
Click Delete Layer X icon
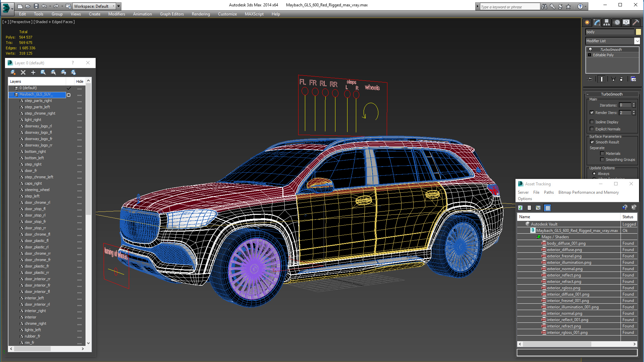tap(23, 72)
